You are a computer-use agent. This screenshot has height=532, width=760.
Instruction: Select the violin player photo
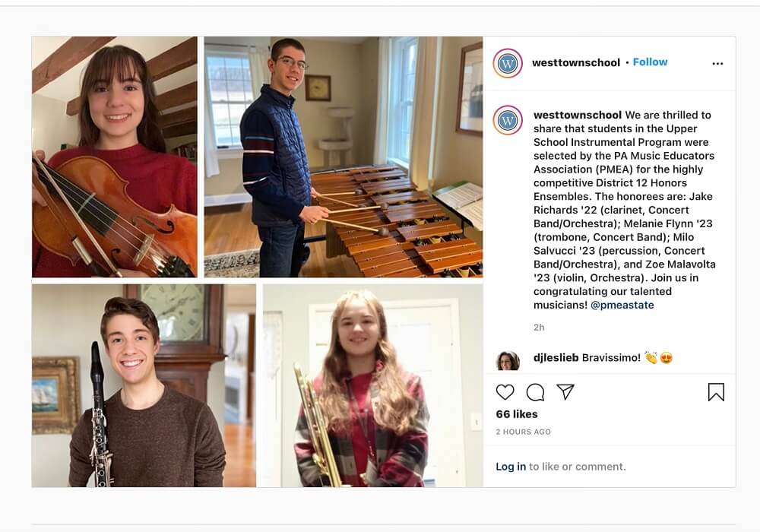pyautogui.click(x=115, y=157)
